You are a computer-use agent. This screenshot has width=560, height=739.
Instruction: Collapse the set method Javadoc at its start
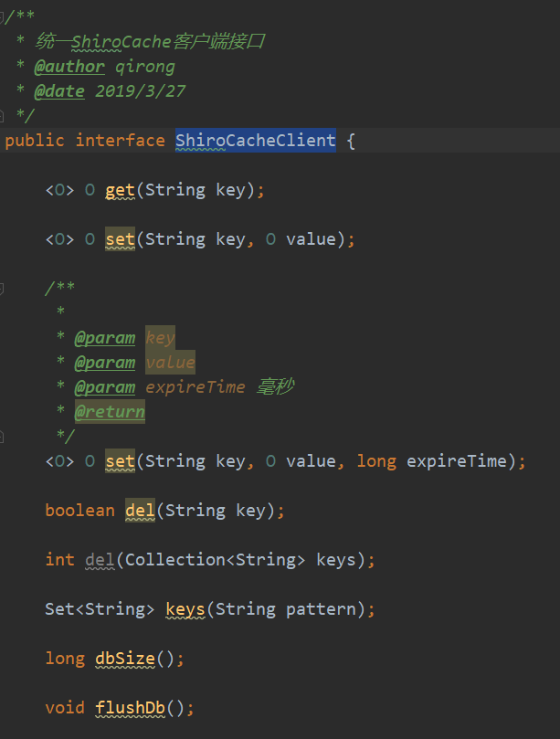[x=3, y=288]
